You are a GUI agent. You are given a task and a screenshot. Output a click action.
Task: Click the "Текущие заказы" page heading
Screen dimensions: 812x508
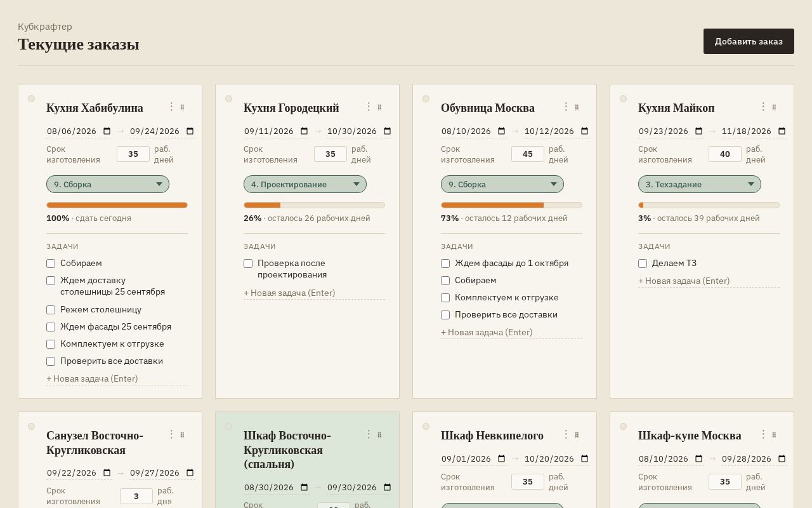coord(79,44)
